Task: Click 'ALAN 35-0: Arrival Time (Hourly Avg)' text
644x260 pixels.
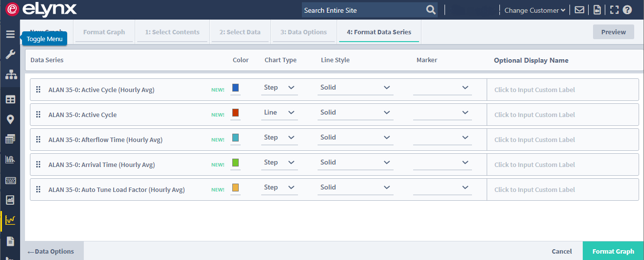Action: pyautogui.click(x=101, y=165)
